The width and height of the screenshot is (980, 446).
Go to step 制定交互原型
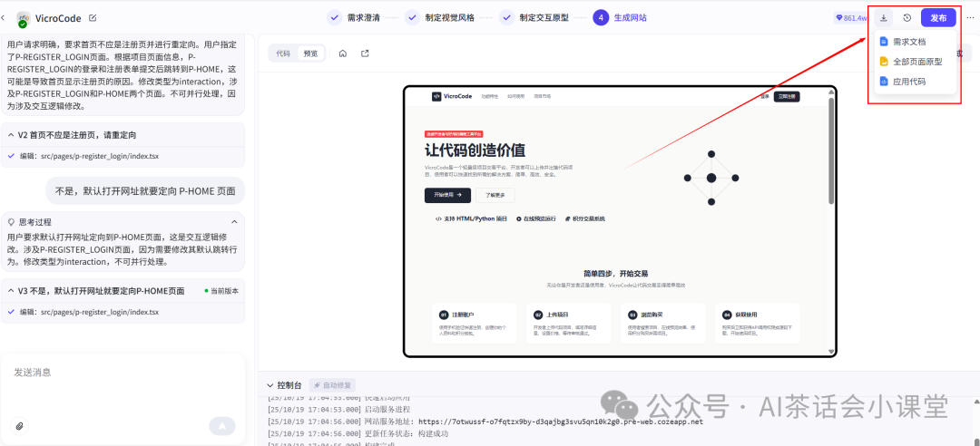coord(534,18)
